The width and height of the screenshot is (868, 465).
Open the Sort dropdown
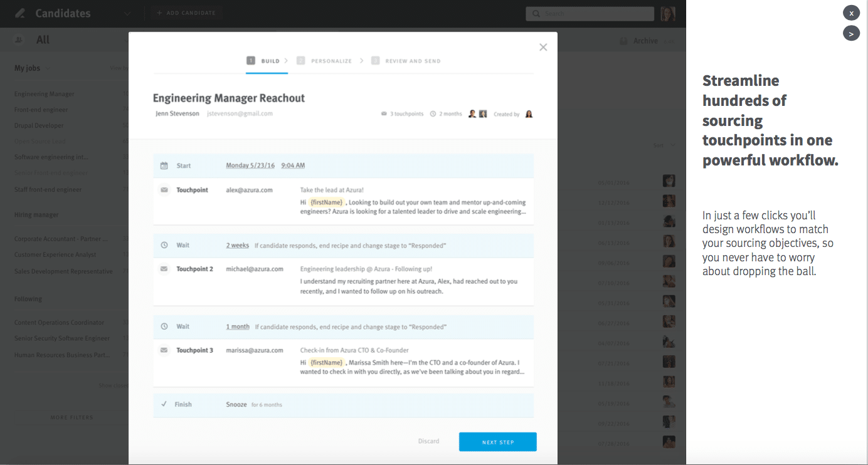point(664,145)
